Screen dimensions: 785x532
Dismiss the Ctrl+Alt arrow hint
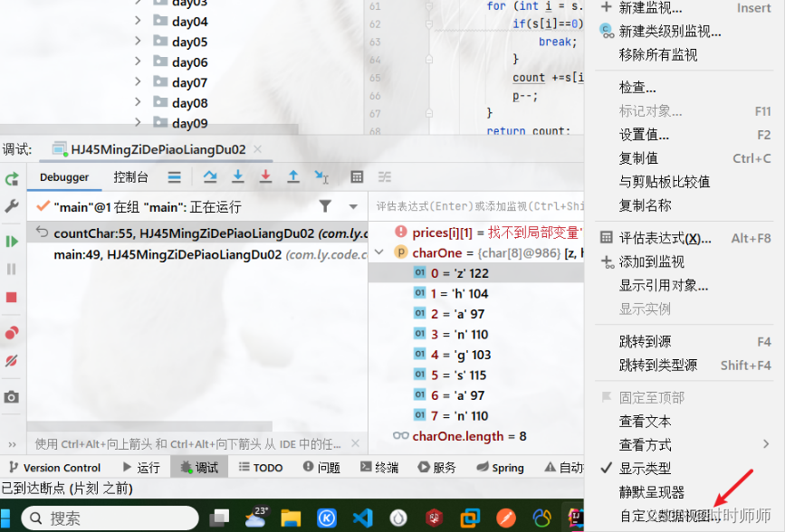coord(355,443)
